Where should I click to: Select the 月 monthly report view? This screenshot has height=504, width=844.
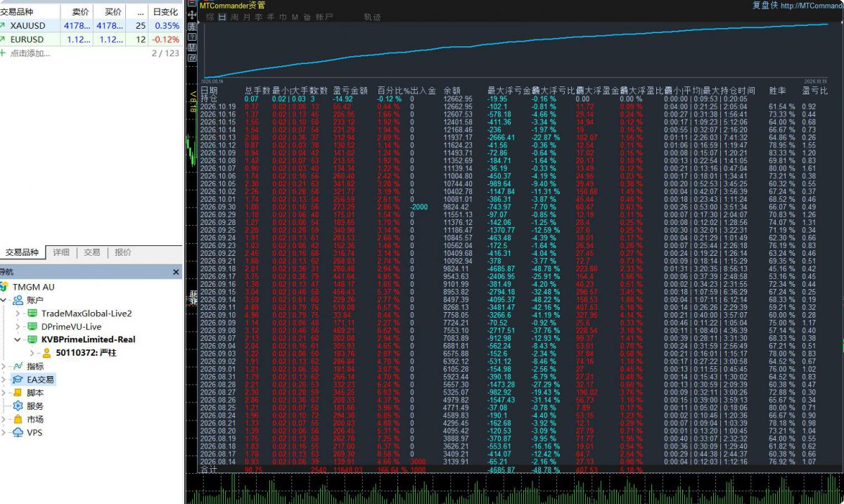247,16
